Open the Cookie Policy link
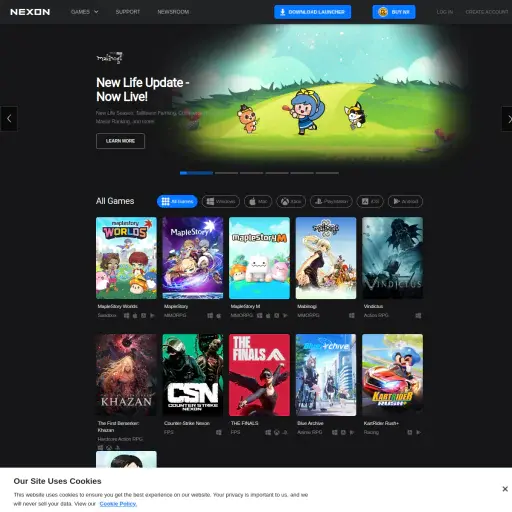The height and width of the screenshot is (512, 512). tap(118, 504)
